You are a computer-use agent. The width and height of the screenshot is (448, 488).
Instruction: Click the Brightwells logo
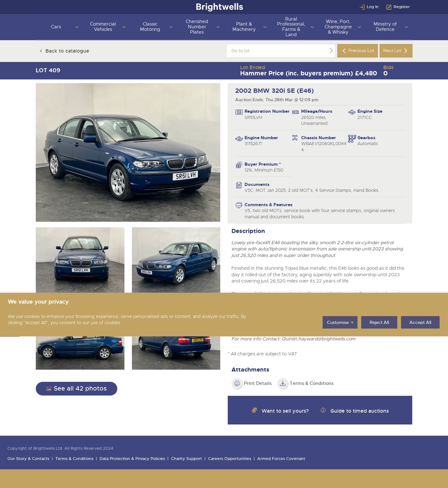[x=220, y=7]
